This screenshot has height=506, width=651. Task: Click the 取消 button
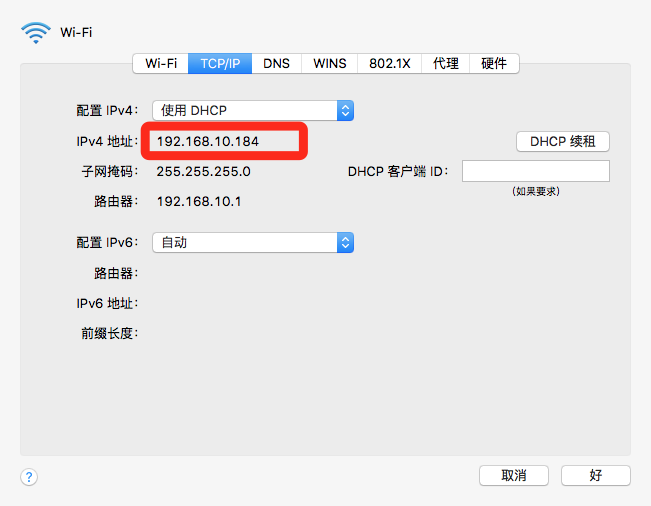(514, 475)
